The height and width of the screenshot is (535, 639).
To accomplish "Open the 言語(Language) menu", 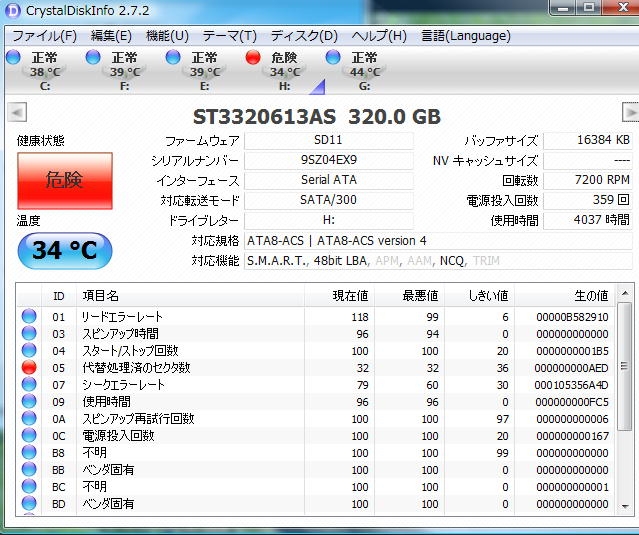I will pos(466,36).
